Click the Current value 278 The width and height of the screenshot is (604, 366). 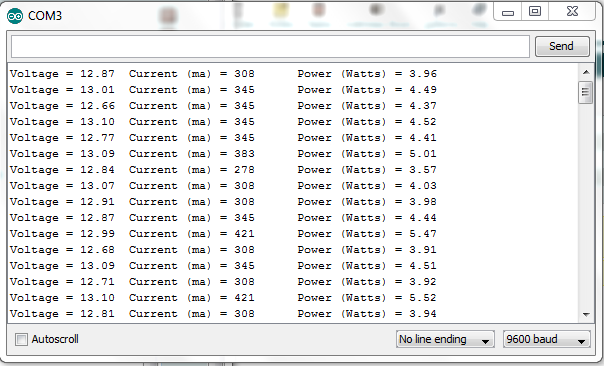(244, 170)
